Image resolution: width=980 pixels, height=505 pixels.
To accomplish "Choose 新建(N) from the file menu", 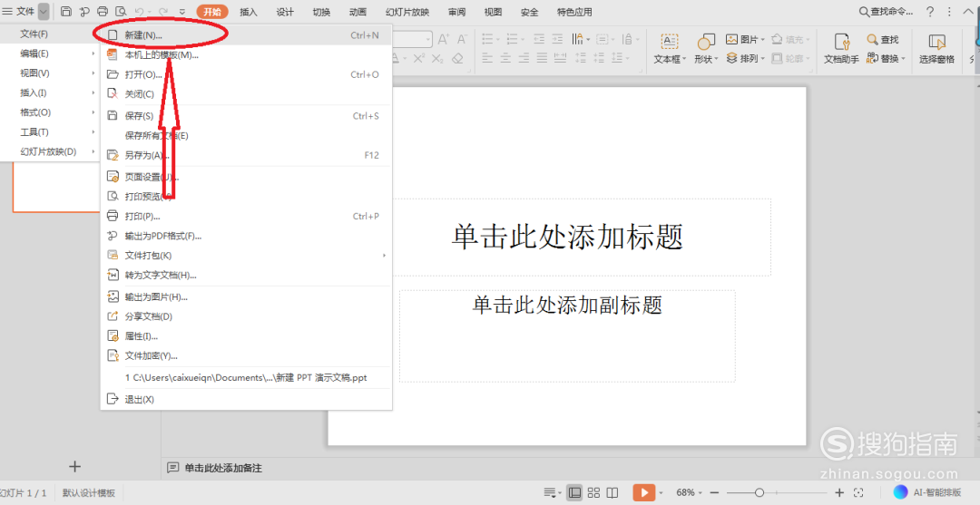I will click(246, 35).
